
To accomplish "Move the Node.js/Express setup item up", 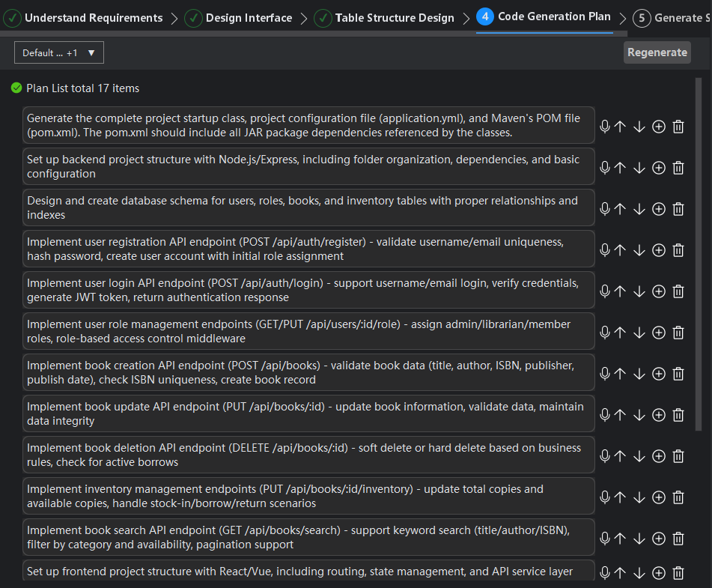I will [x=620, y=168].
